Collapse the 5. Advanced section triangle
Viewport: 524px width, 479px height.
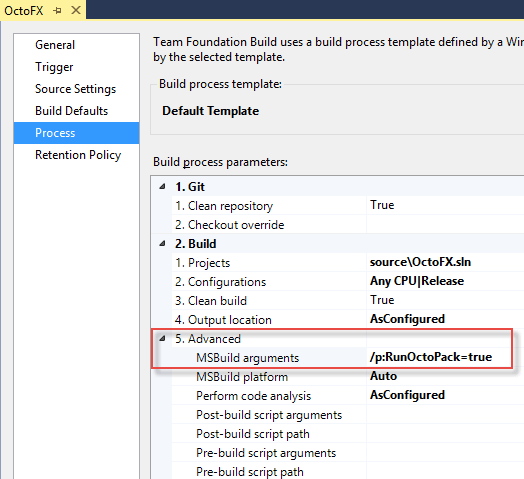coord(162,339)
